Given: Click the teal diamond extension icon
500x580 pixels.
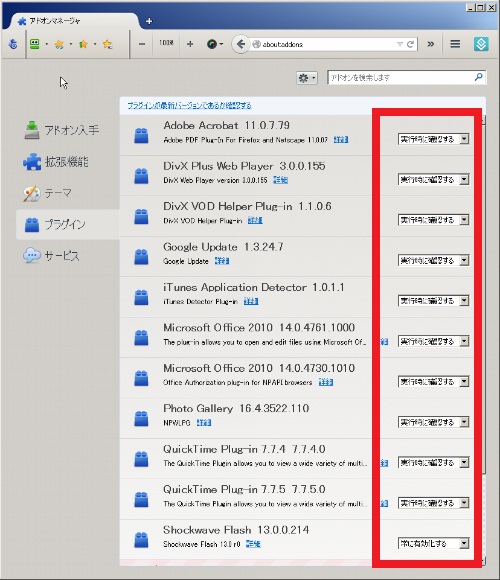Looking at the screenshot, I should point(481,44).
